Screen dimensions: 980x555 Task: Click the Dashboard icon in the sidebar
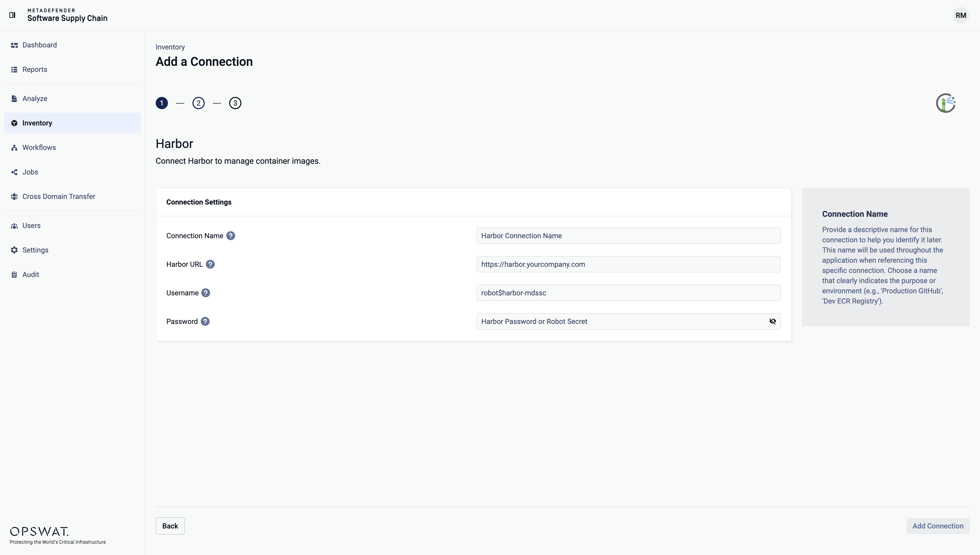tap(14, 45)
